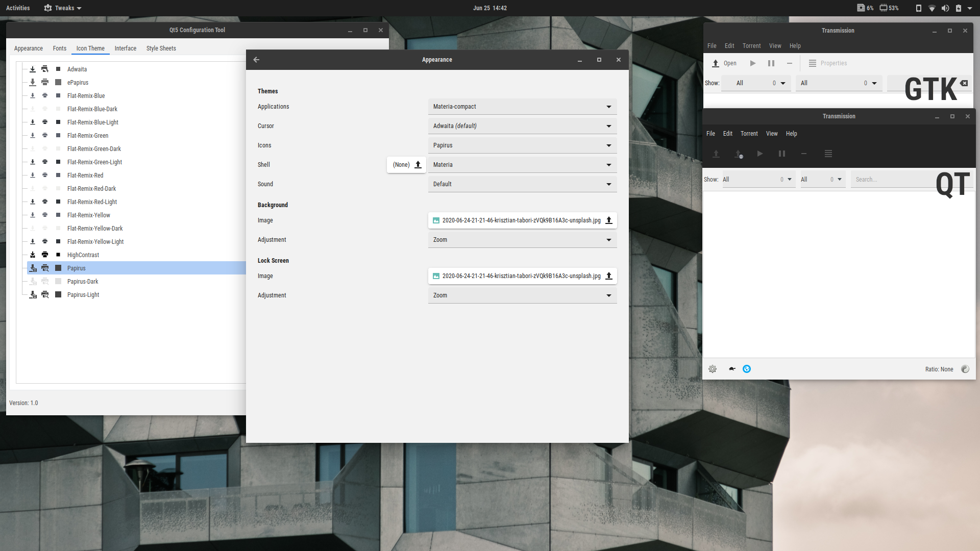
Task: Switch to the Interface tab in Qt5 tool
Action: pos(126,48)
